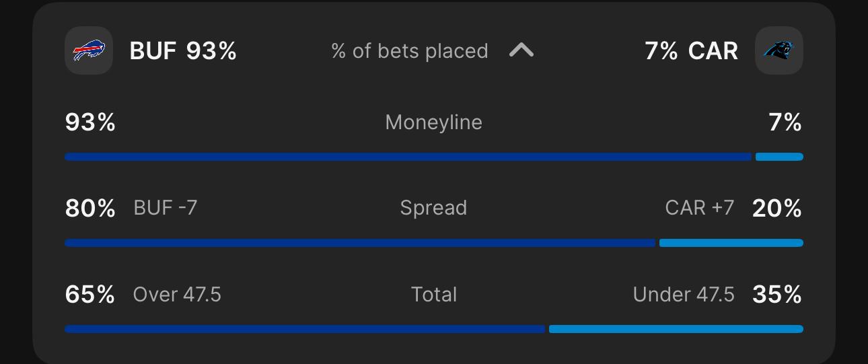Select the BUF 93% header text
868x364 pixels.
click(183, 51)
